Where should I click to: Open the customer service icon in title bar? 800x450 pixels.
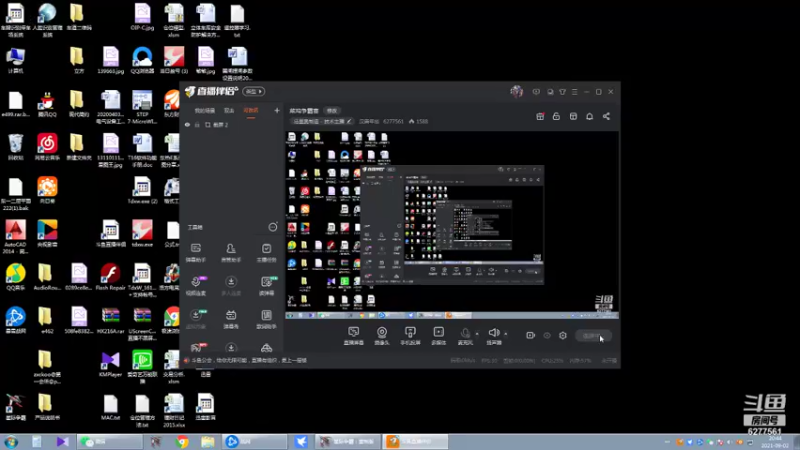550,92
